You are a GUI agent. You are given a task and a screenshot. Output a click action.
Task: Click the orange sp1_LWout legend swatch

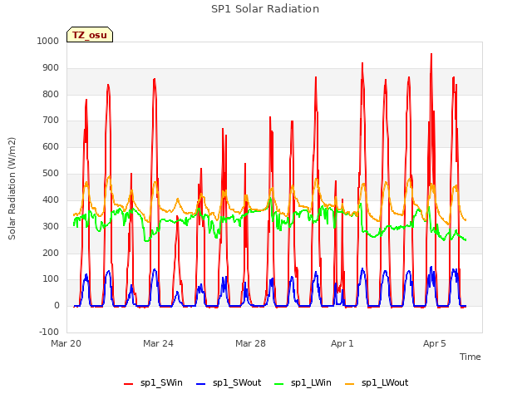pos(349,384)
